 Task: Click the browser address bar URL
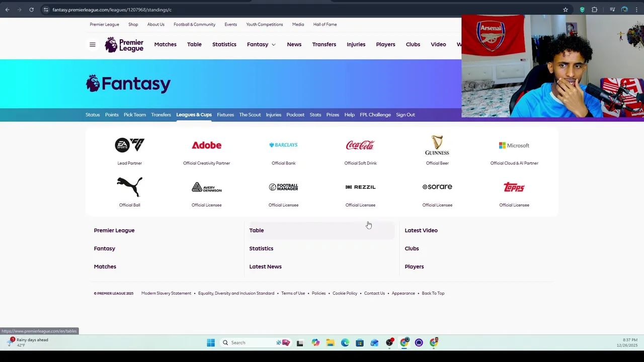[112, 10]
